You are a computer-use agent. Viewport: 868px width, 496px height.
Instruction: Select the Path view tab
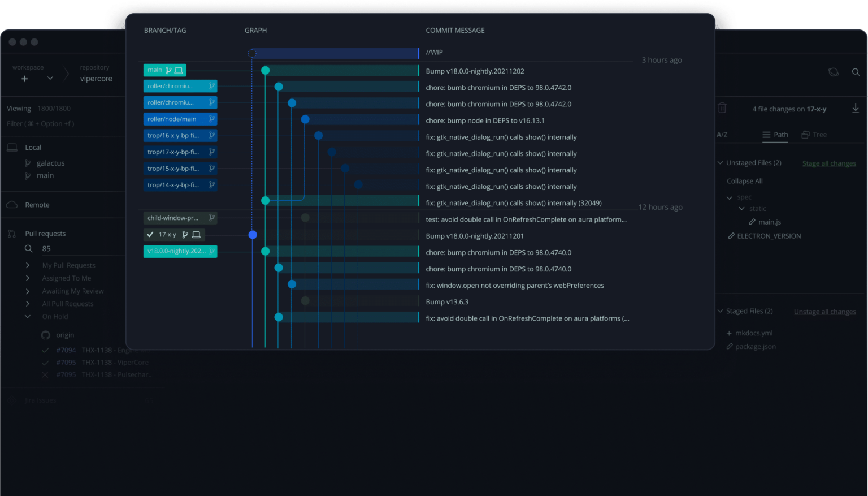click(x=775, y=135)
